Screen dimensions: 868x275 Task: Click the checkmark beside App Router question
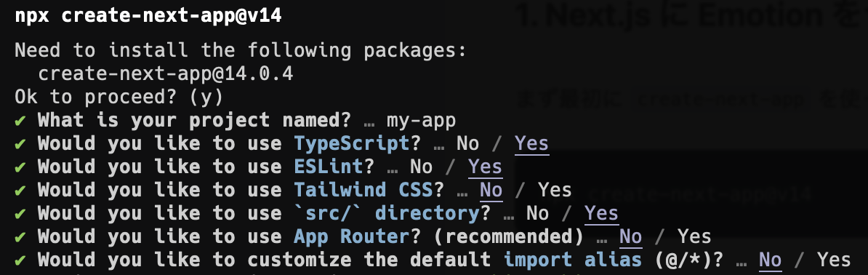20,236
